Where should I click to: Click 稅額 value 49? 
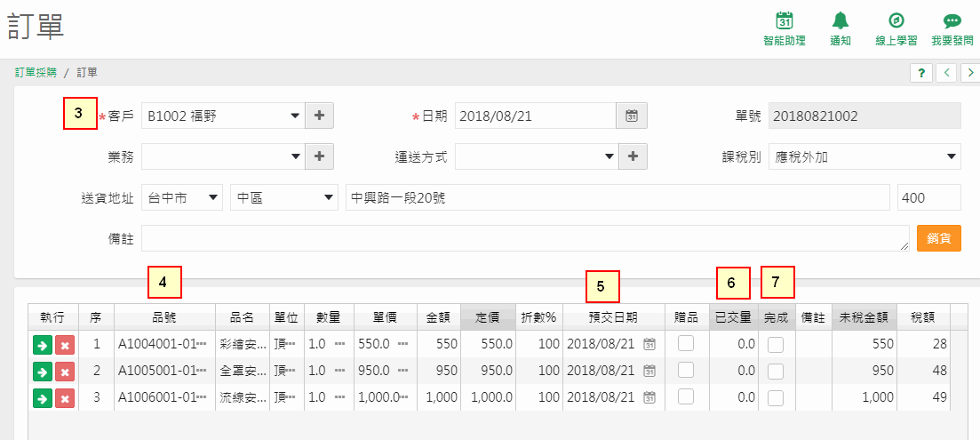coord(924,396)
